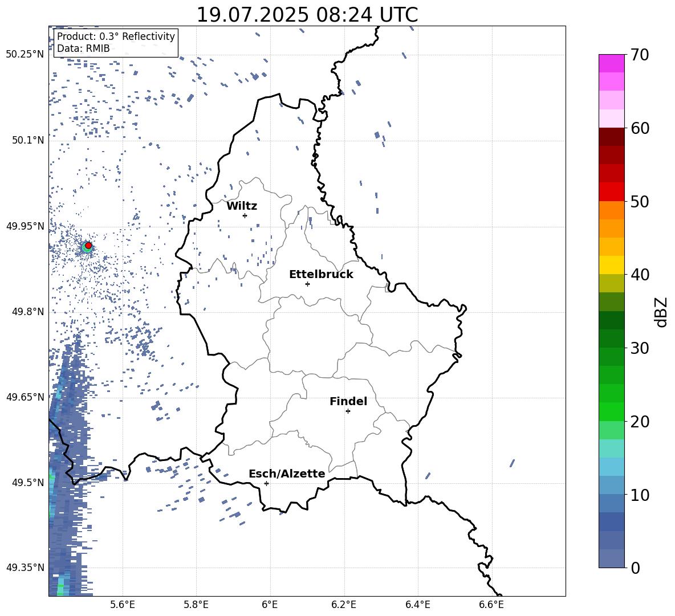This screenshot has width=675, height=616.
Task: Click the 6°E longitude label
Action: [270, 605]
